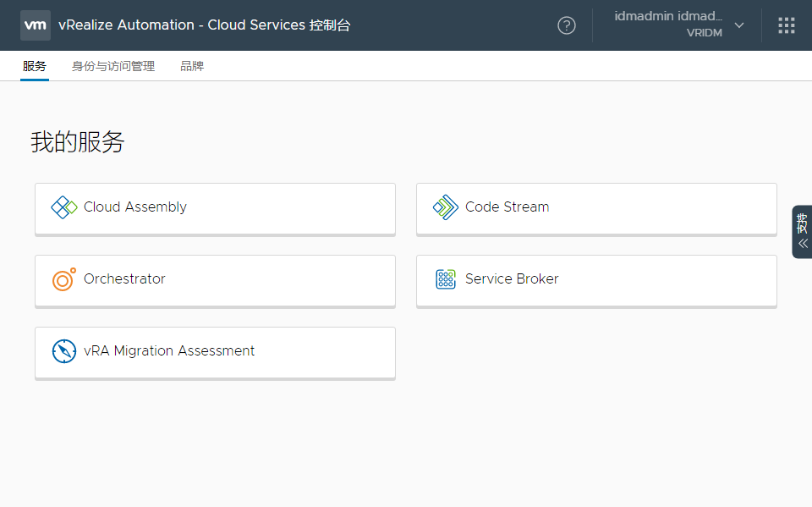Switch to the 品牌 tab
812x507 pixels.
click(x=192, y=66)
